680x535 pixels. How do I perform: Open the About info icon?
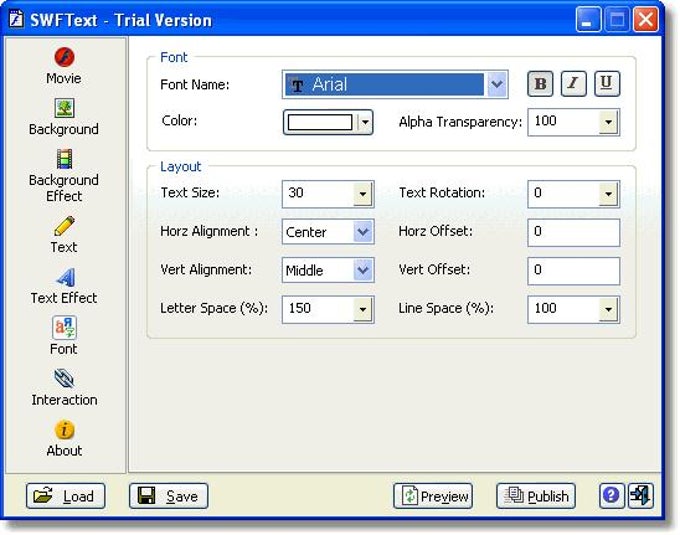tap(65, 430)
